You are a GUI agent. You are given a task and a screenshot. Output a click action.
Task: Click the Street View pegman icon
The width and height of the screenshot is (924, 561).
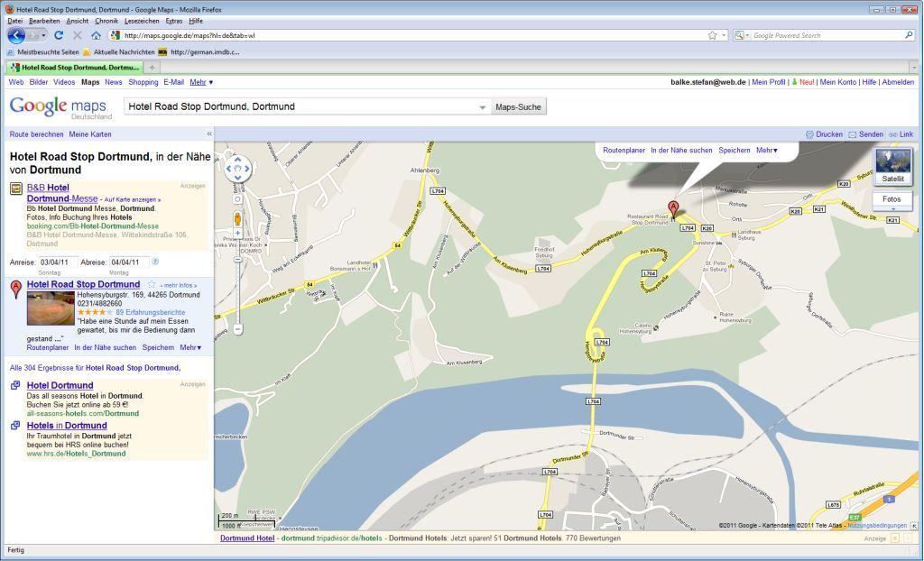pyautogui.click(x=238, y=217)
